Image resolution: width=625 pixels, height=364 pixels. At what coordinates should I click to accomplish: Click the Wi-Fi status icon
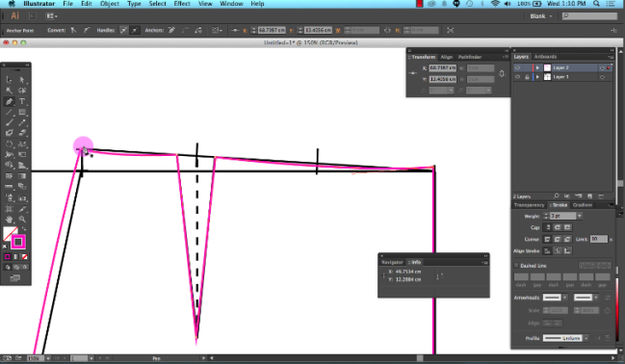click(495, 4)
